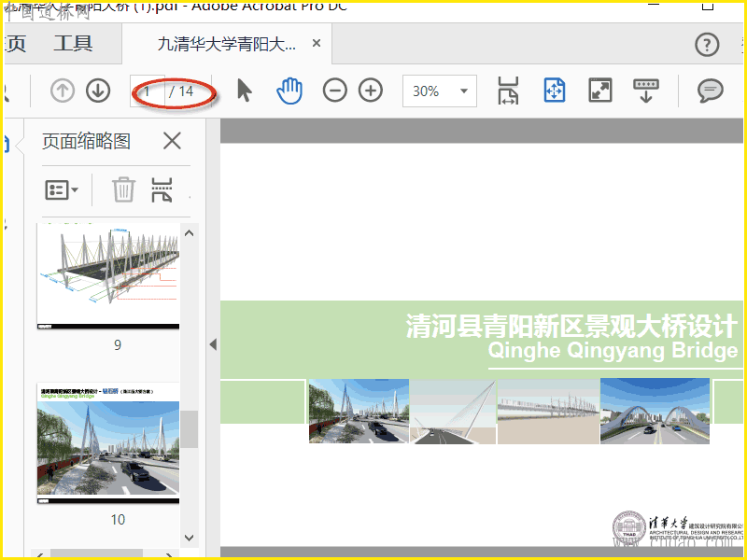Viewport: 747px width, 560px height.
Task: Click thumbnail scrollbar up arrow
Action: pos(190,233)
